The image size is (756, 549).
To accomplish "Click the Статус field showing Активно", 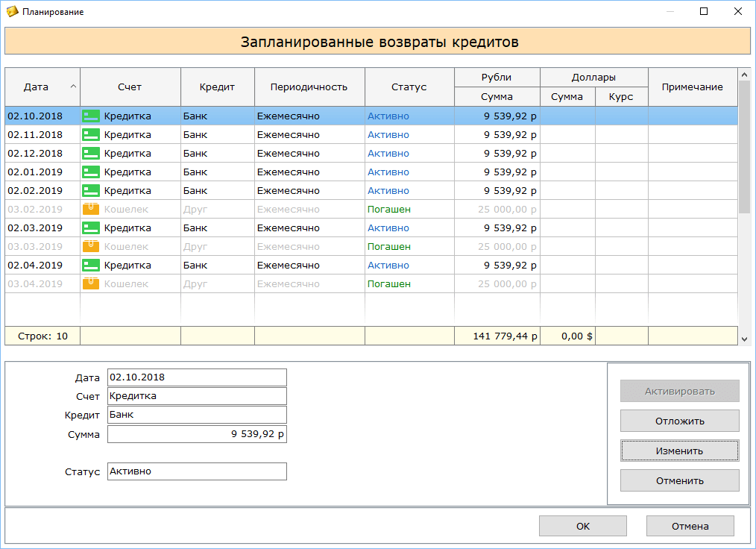I will click(x=197, y=471).
